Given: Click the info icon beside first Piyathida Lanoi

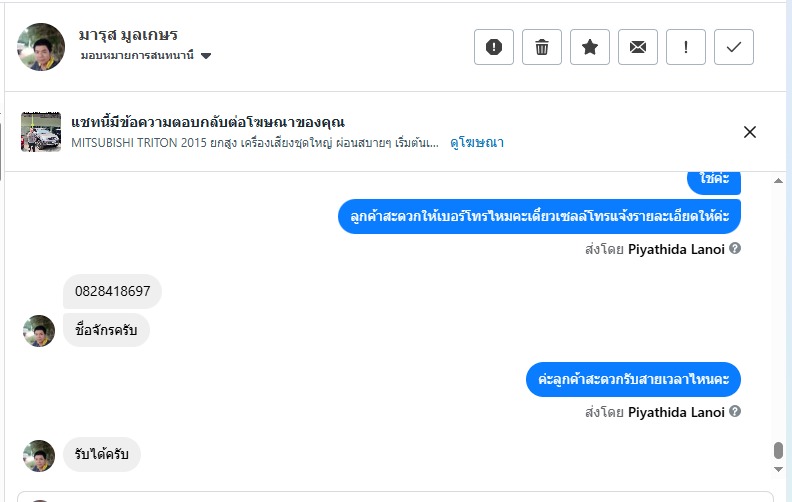Looking at the screenshot, I should tap(735, 248).
